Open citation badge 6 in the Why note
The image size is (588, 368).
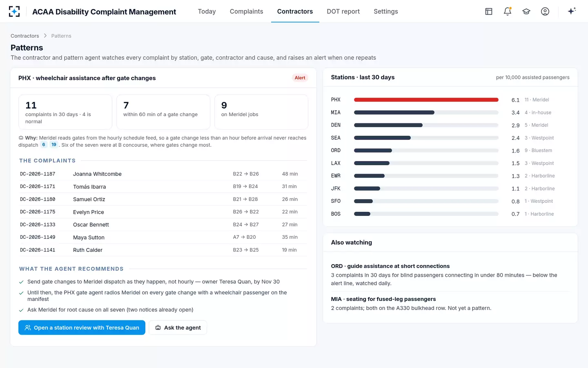tap(44, 145)
